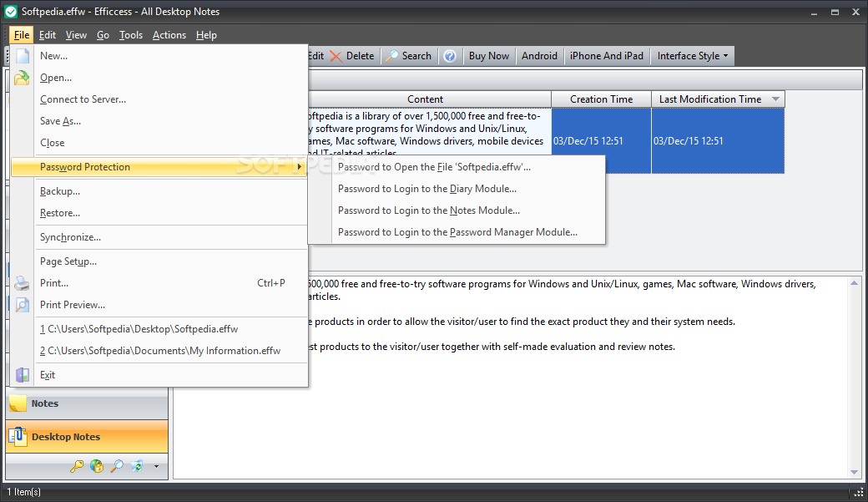The image size is (868, 502).
Task: Click the preview pane scroll up arrow
Action: (x=854, y=283)
